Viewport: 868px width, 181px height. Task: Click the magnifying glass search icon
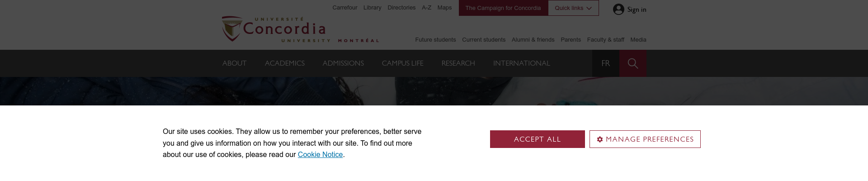pyautogui.click(x=632, y=63)
